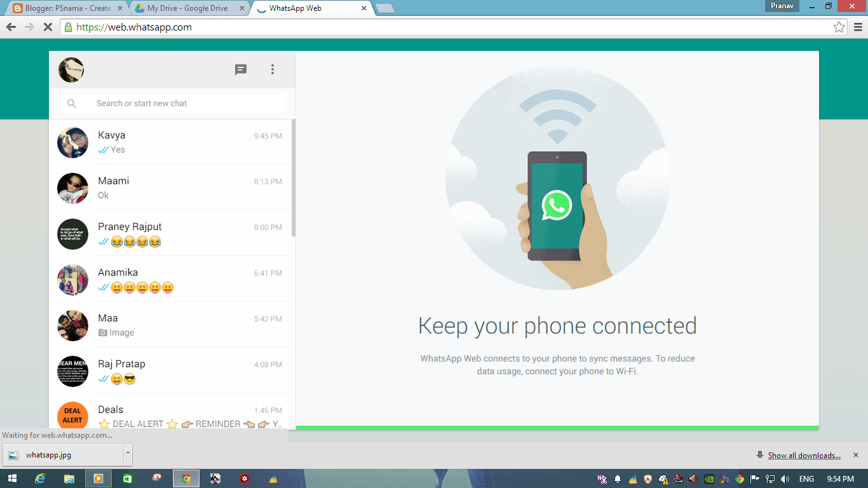
Task: Close the WhatsApp Web tab
Action: click(364, 8)
